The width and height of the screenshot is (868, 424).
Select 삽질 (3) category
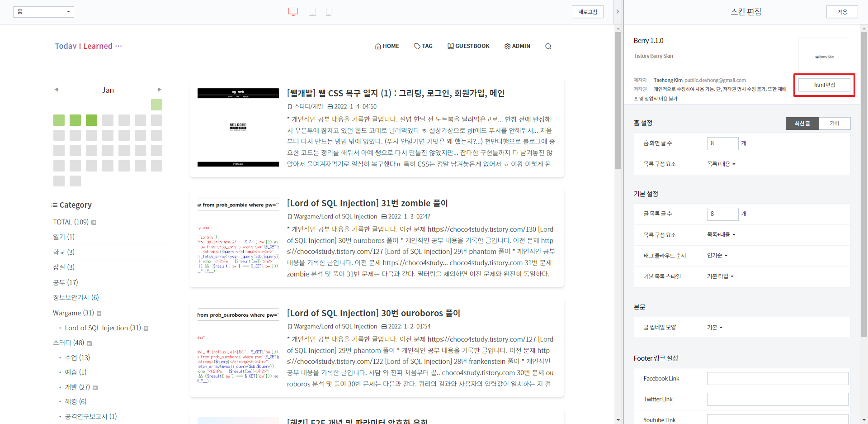tap(64, 267)
